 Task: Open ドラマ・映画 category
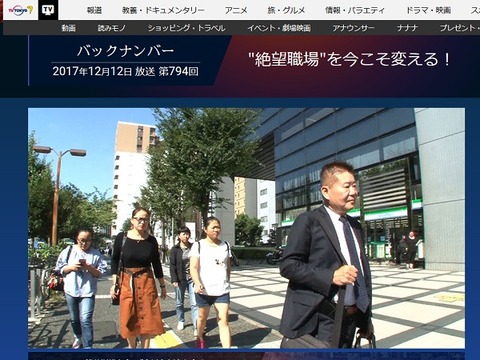[428, 10]
